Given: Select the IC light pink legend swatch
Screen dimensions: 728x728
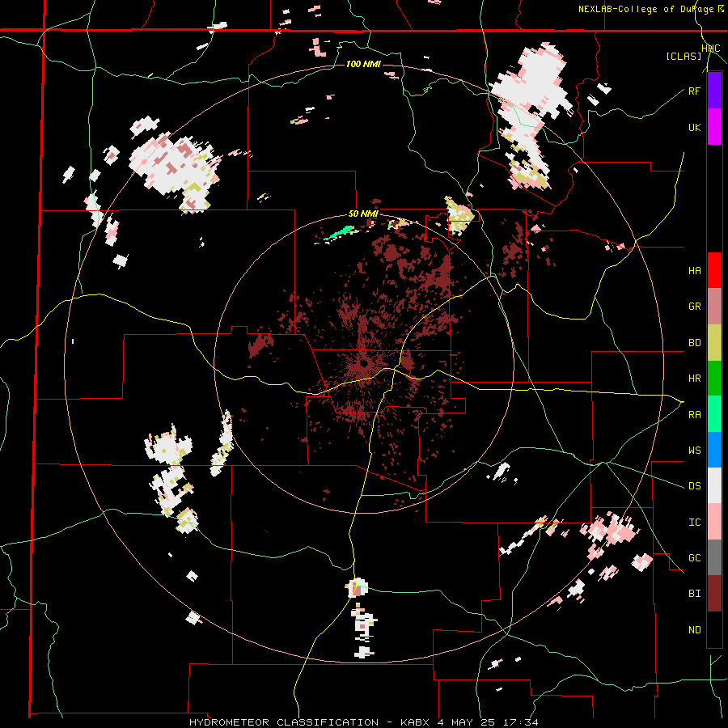Looking at the screenshot, I should 714,522.
